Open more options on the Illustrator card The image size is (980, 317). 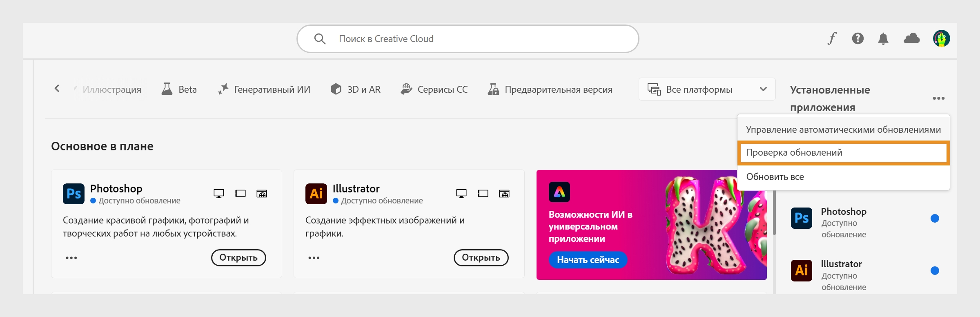tap(314, 258)
